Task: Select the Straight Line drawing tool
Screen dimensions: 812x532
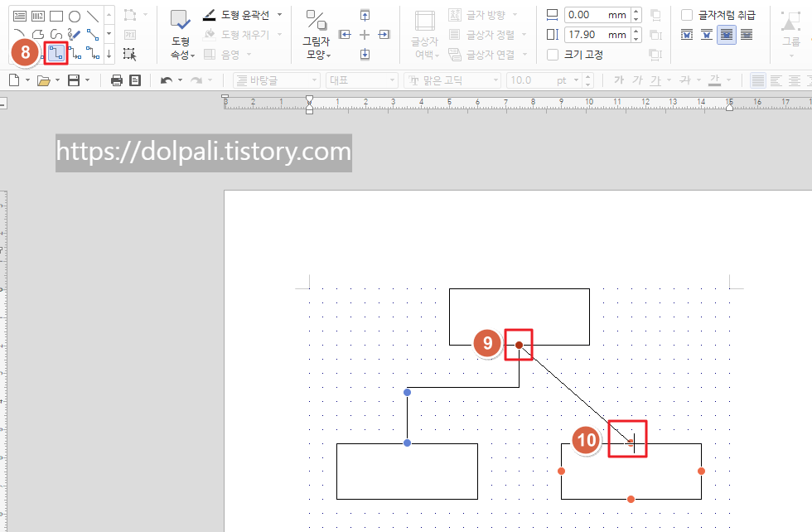Action: [x=93, y=16]
